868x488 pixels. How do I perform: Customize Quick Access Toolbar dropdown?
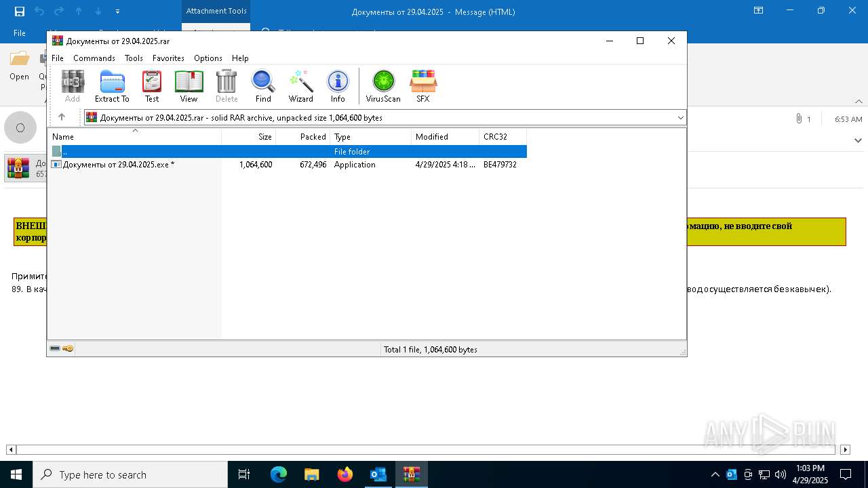click(x=117, y=11)
